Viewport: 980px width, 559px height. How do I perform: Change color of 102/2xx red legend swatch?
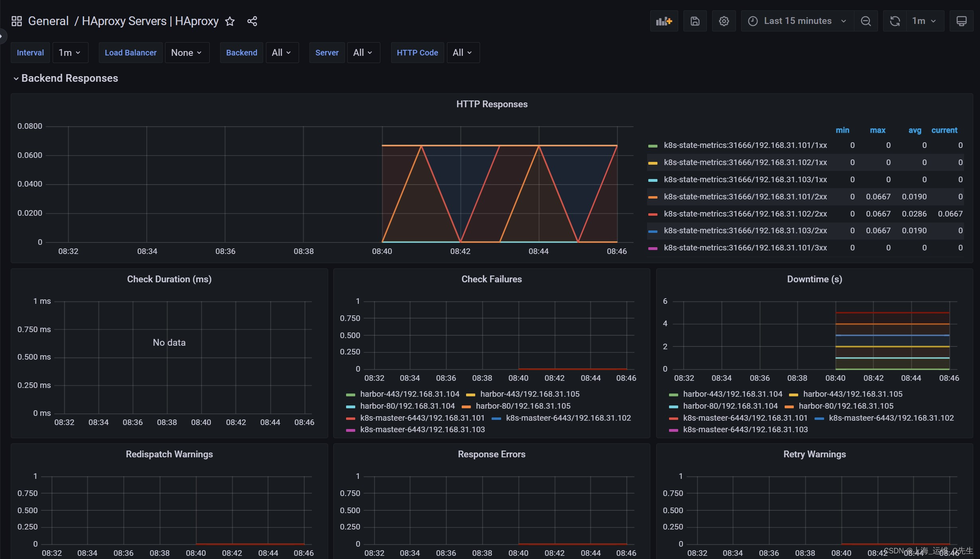click(x=653, y=215)
